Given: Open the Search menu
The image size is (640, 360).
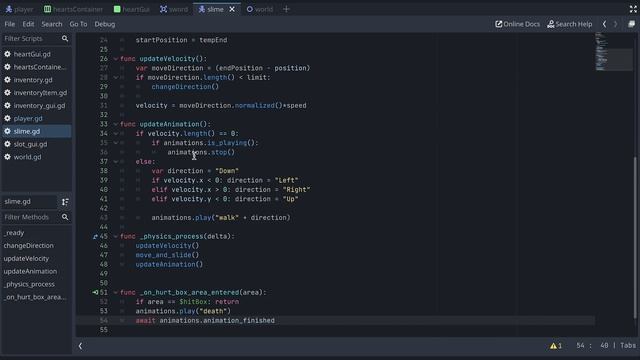Looking at the screenshot, I should [x=52, y=24].
